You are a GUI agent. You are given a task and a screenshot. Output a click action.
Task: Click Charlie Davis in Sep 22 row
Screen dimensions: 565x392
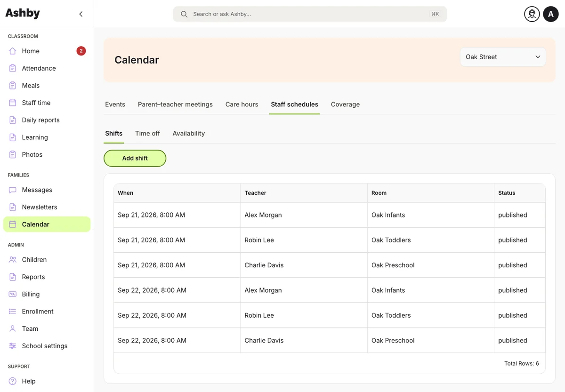click(264, 341)
